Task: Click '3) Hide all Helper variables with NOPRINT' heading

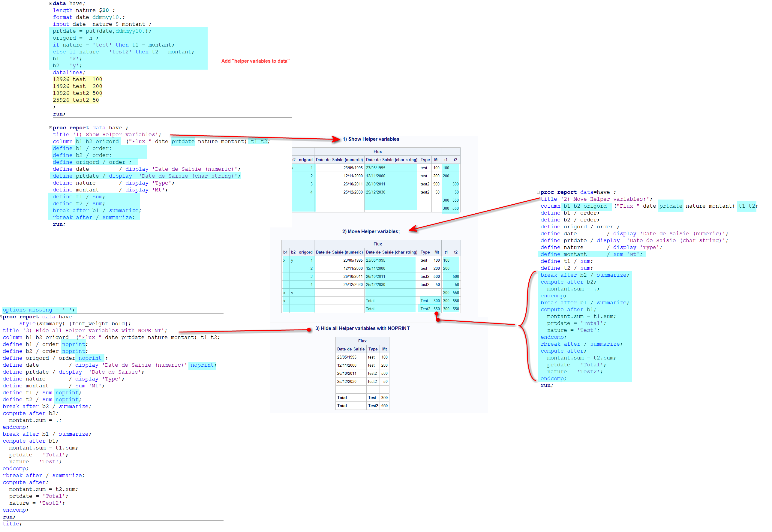Action: [x=362, y=328]
